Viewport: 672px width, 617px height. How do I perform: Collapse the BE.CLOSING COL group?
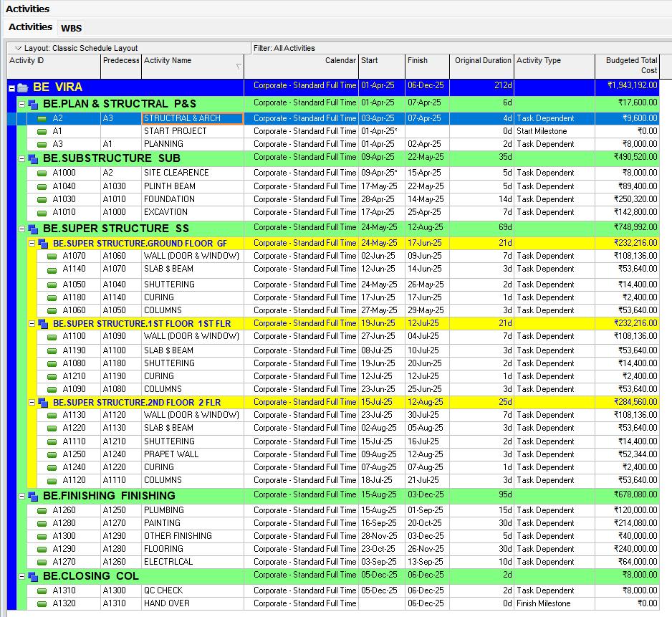point(22,576)
